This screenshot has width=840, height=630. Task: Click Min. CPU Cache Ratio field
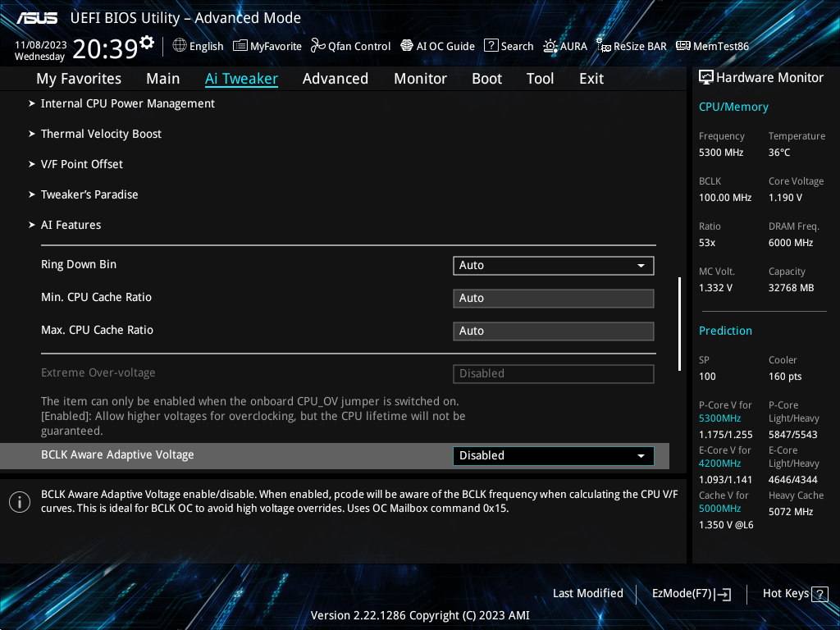(554, 299)
